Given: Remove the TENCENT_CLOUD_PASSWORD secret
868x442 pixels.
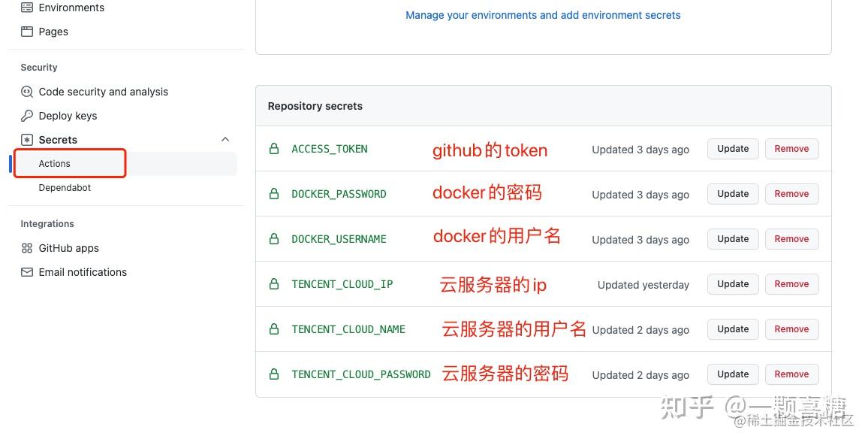Looking at the screenshot, I should (791, 374).
